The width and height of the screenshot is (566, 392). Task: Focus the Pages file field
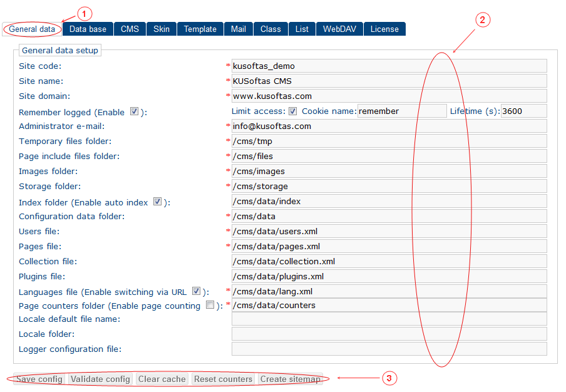pyautogui.click(x=389, y=247)
